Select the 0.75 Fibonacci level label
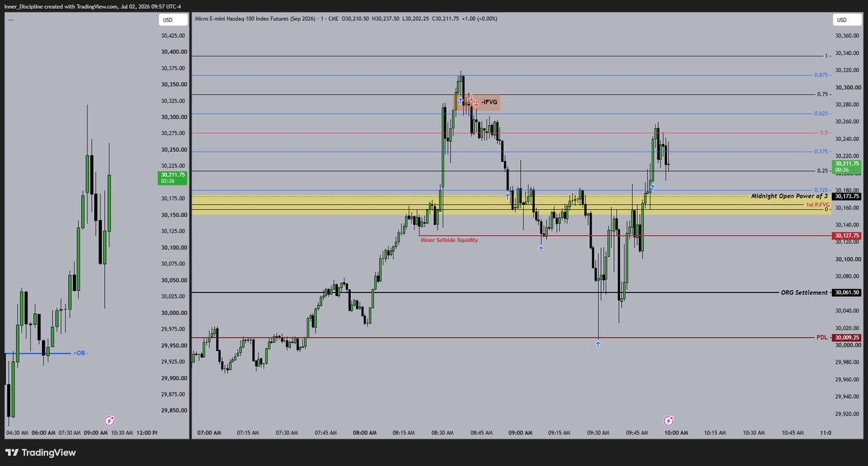868x466 pixels. (822, 94)
